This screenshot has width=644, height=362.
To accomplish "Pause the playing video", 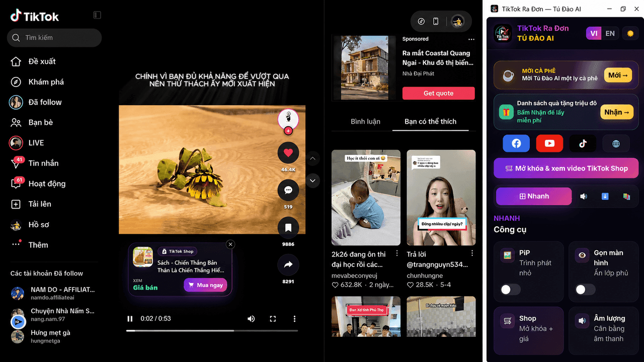I will (x=130, y=319).
